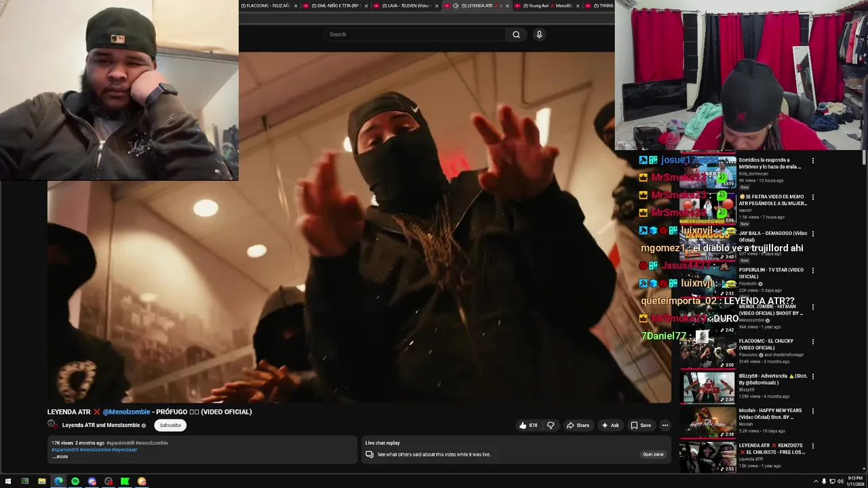Open options menu for SE FILTRA VIDEO DE MEMO
This screenshot has height=488, width=868.
click(x=813, y=197)
